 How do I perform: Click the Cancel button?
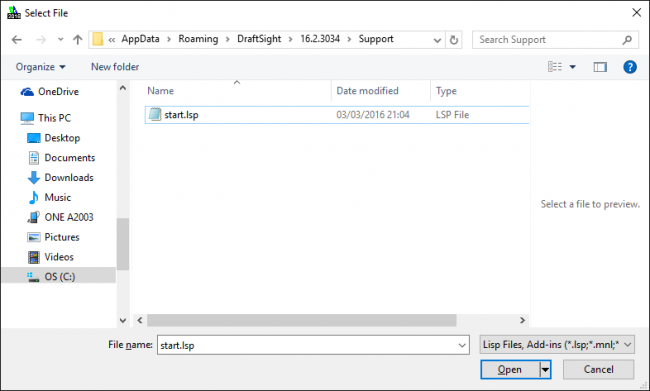(x=598, y=369)
